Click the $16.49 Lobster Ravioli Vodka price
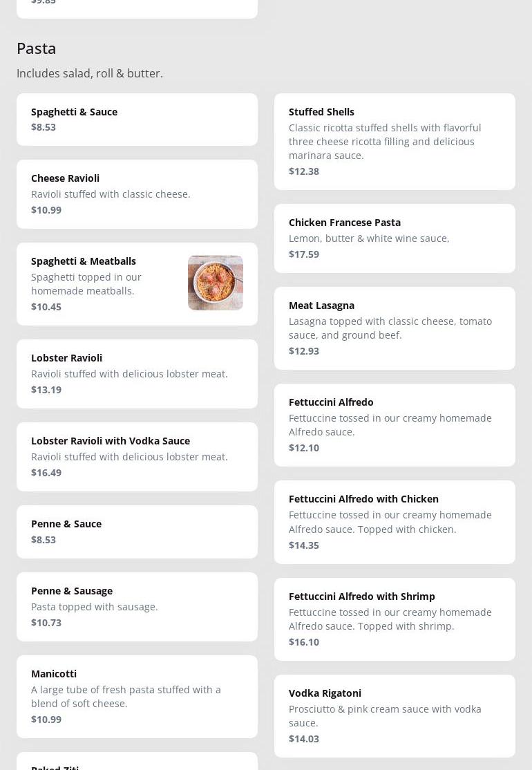532x770 pixels. 46,473
